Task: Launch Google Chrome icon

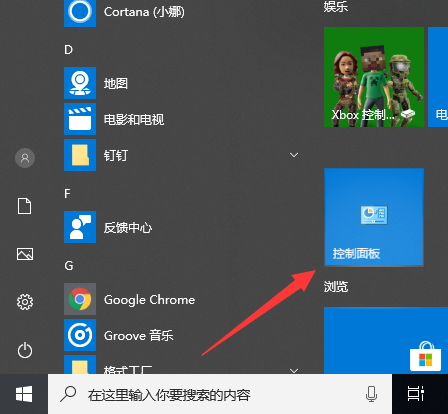Action: pos(80,299)
